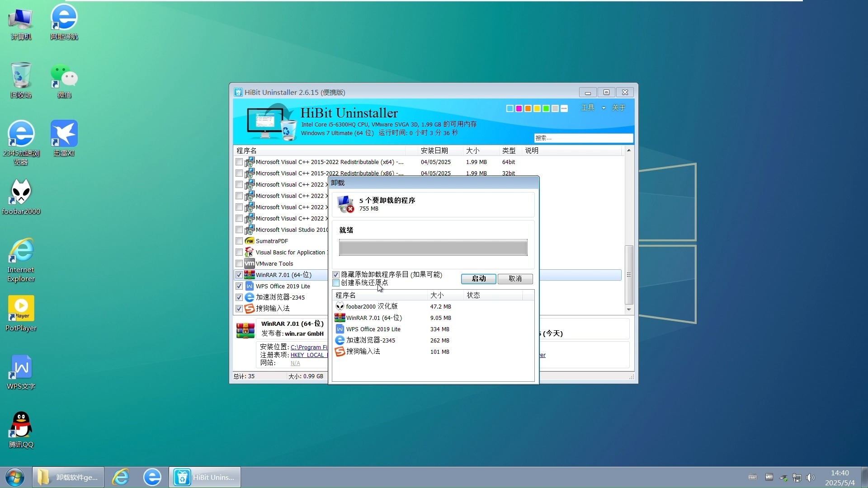The width and height of the screenshot is (868, 488).
Task: Check the SumatraPDF program checkbox
Action: pyautogui.click(x=239, y=241)
